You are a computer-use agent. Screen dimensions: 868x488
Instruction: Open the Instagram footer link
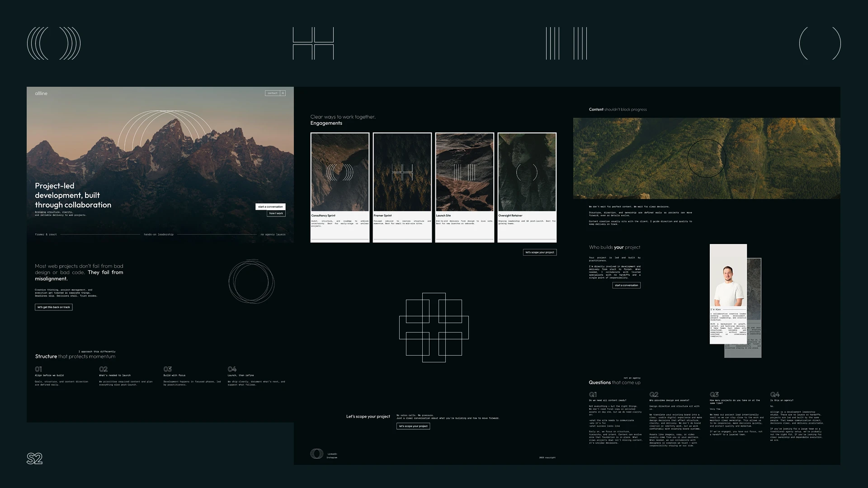(332, 458)
